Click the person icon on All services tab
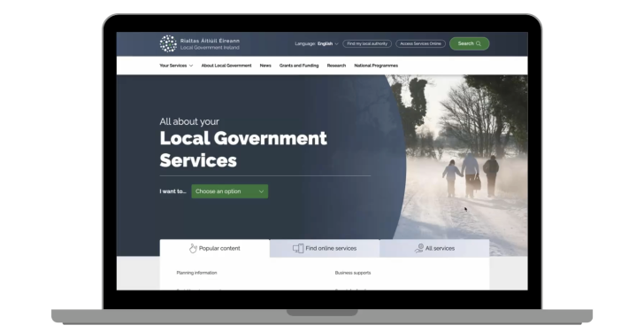The image size is (644, 333). coord(419,248)
